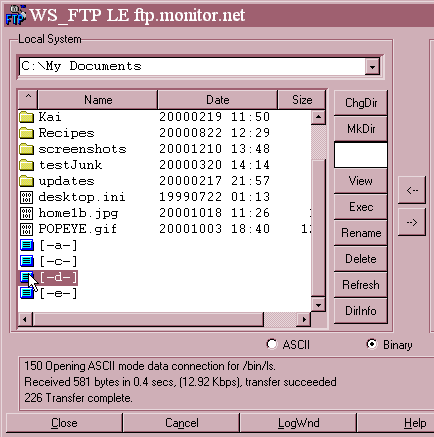434x437 pixels.
Task: Sort local files by Date column
Action: [x=218, y=99]
